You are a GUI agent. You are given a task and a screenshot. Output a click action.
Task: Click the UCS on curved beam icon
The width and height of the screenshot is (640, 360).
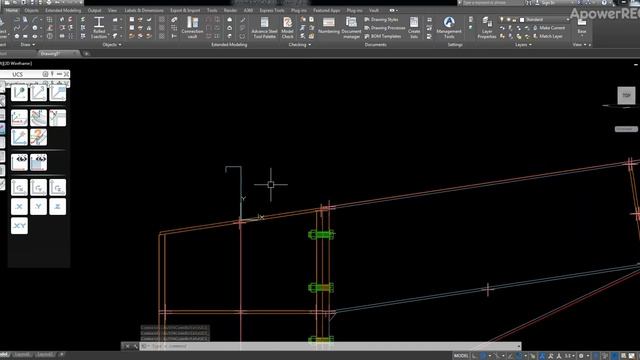pyautogui.click(x=38, y=118)
